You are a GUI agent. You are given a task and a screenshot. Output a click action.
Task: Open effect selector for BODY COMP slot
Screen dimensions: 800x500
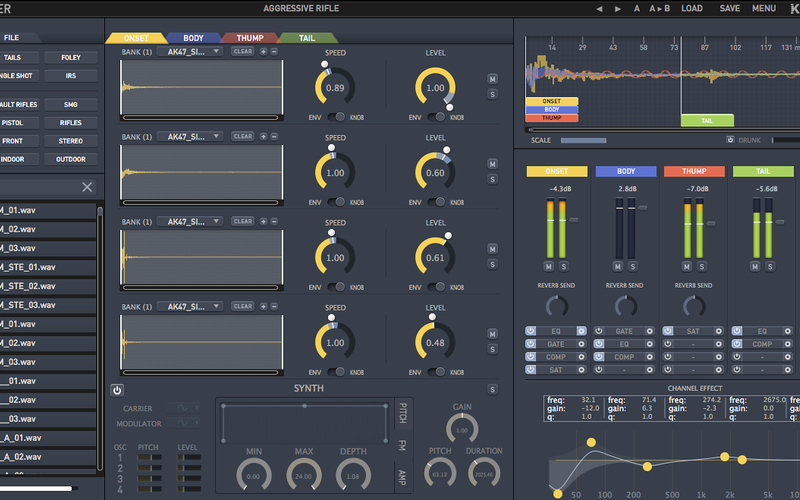649,357
